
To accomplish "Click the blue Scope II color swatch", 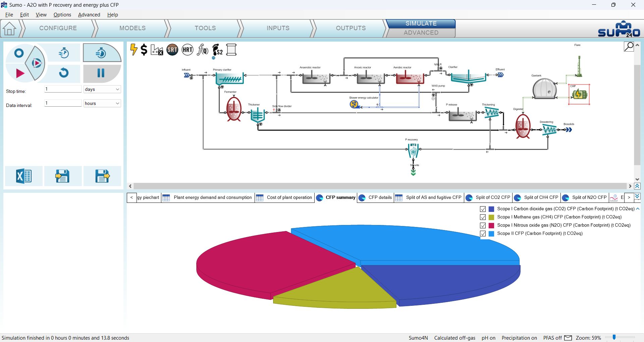I will 491,234.
